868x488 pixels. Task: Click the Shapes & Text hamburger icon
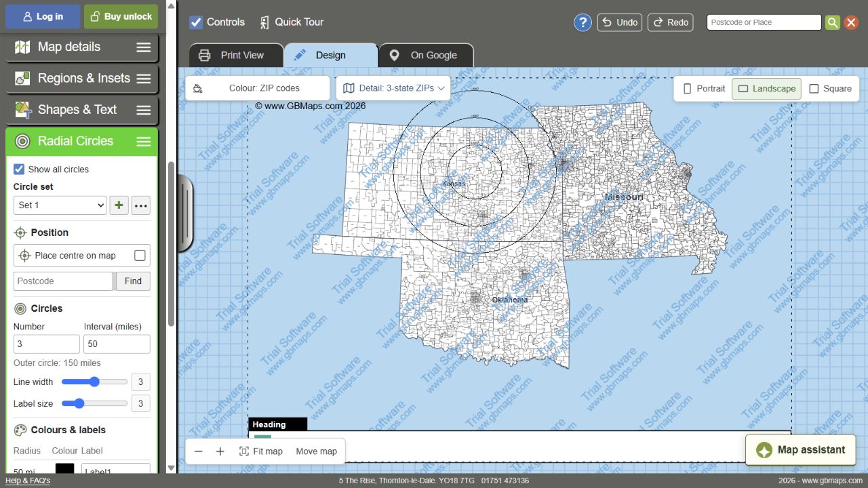[x=144, y=110]
